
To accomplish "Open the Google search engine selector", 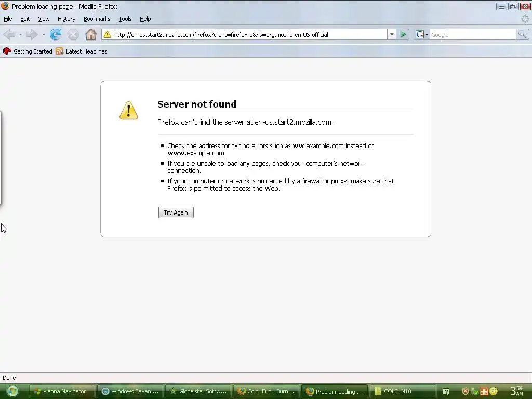I will click(x=422, y=34).
